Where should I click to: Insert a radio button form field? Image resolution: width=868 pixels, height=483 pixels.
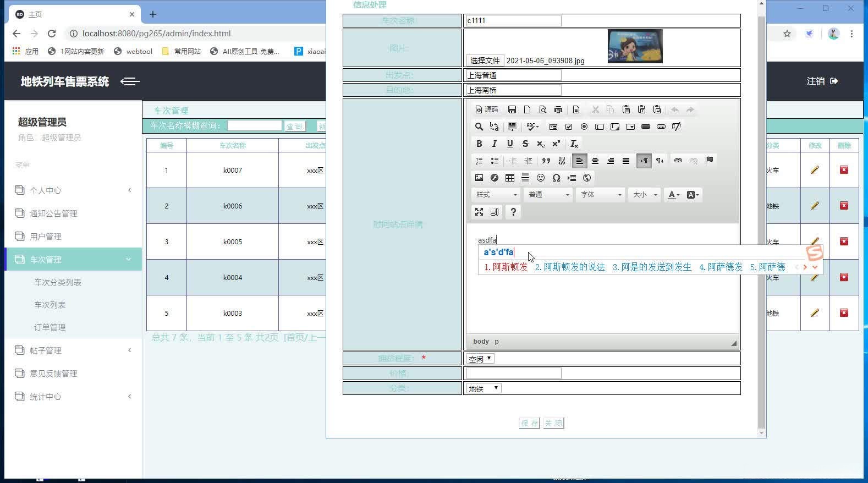point(584,127)
